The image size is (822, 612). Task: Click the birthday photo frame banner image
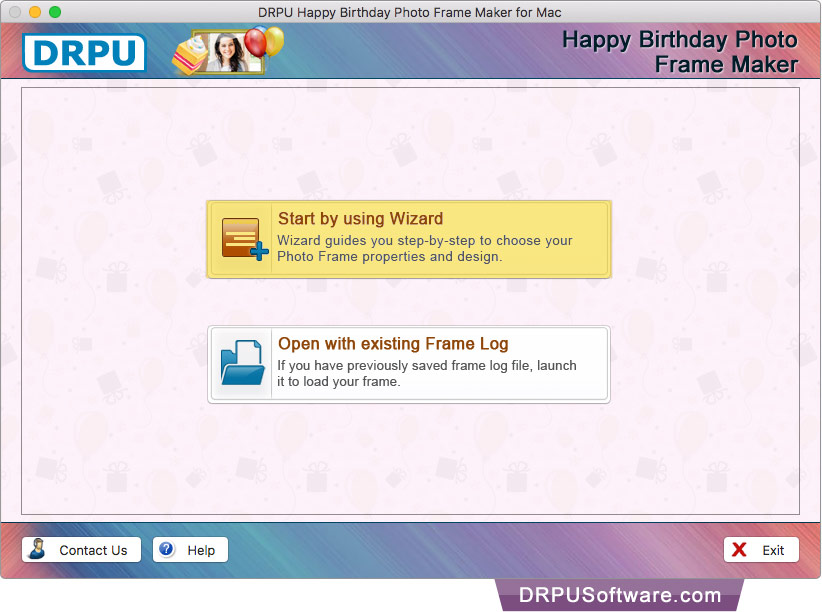point(228,51)
